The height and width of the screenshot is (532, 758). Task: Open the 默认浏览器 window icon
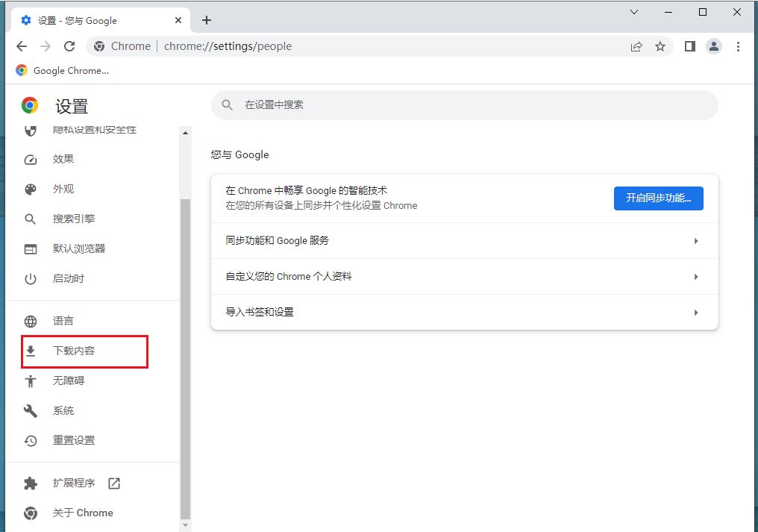(x=31, y=249)
